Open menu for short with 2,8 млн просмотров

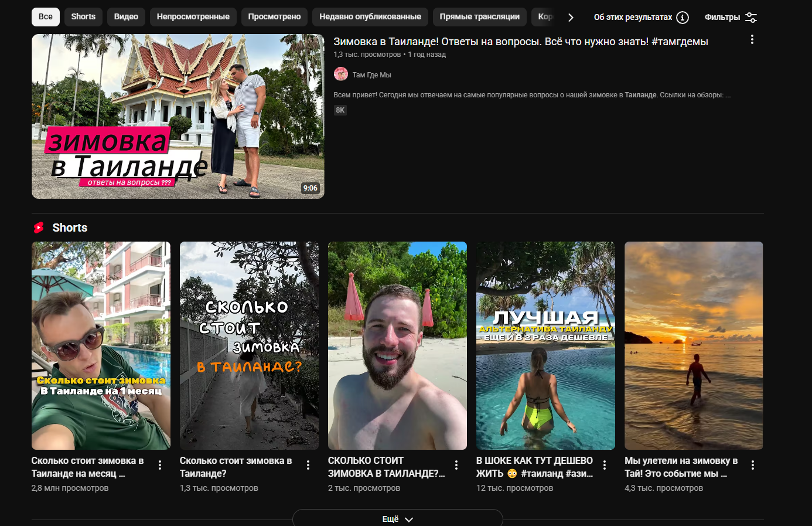pos(160,465)
